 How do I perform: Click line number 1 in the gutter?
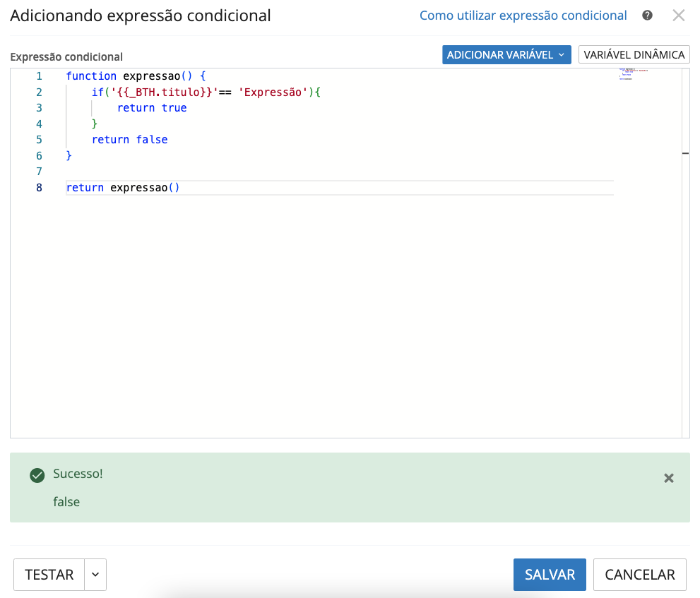click(x=39, y=76)
